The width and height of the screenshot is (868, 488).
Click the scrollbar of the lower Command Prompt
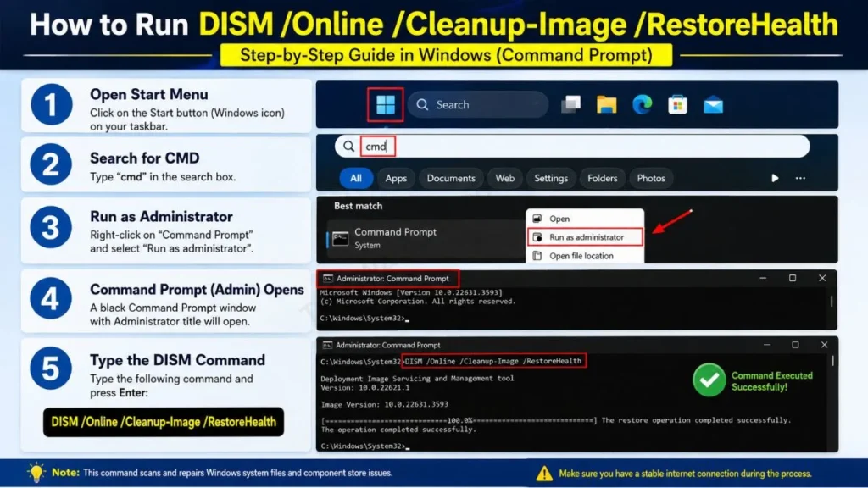[832, 361]
